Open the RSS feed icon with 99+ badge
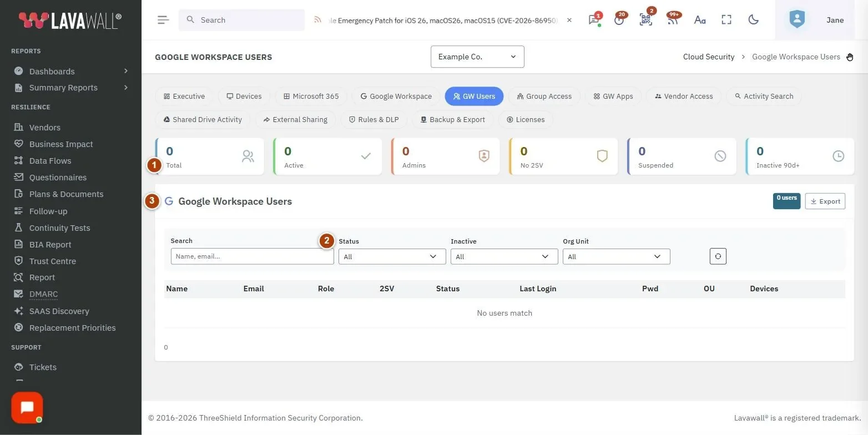 coord(673,20)
